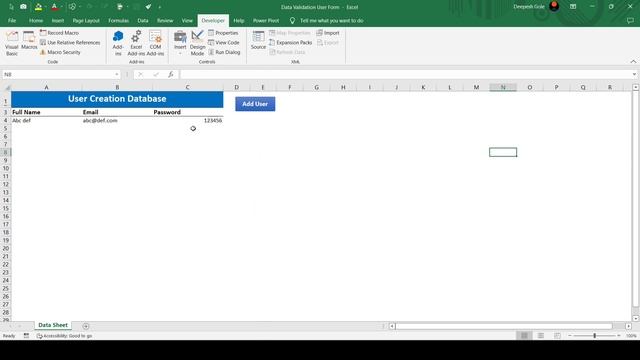Switch to Page Break Preview

tap(557, 336)
